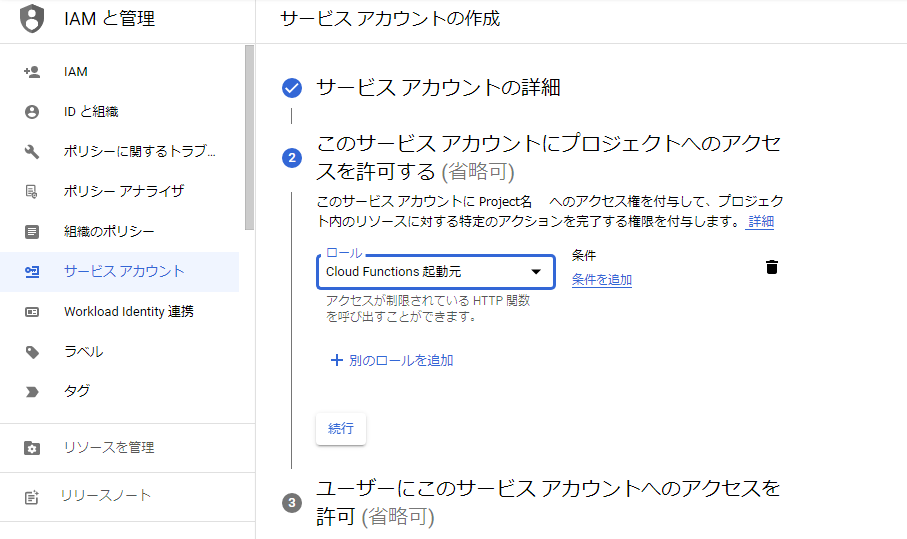Click the IAM add-person icon in sidebar
907x539 pixels.
[32, 72]
